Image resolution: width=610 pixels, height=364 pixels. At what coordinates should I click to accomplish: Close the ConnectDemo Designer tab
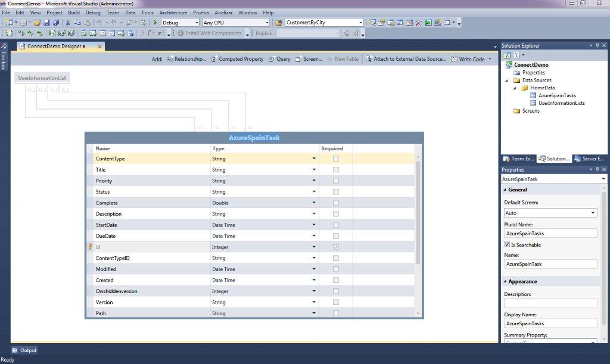click(99, 46)
